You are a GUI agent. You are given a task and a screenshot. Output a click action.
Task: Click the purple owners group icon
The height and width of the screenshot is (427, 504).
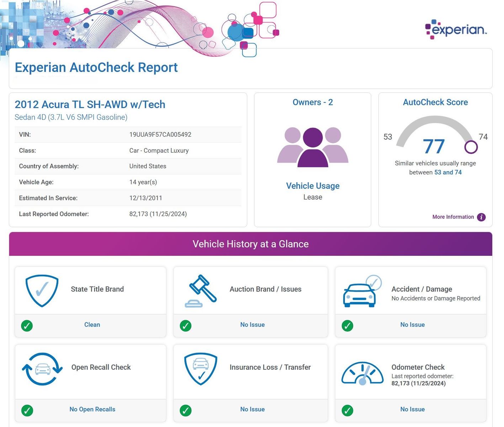(313, 147)
